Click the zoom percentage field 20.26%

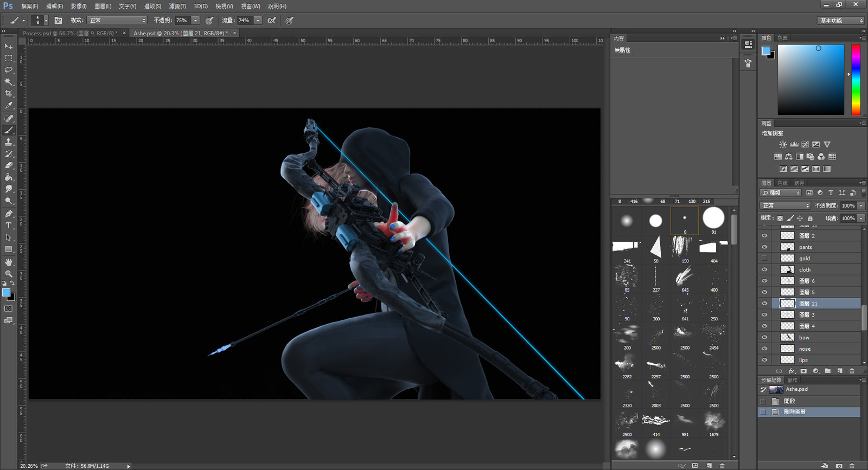coord(29,466)
